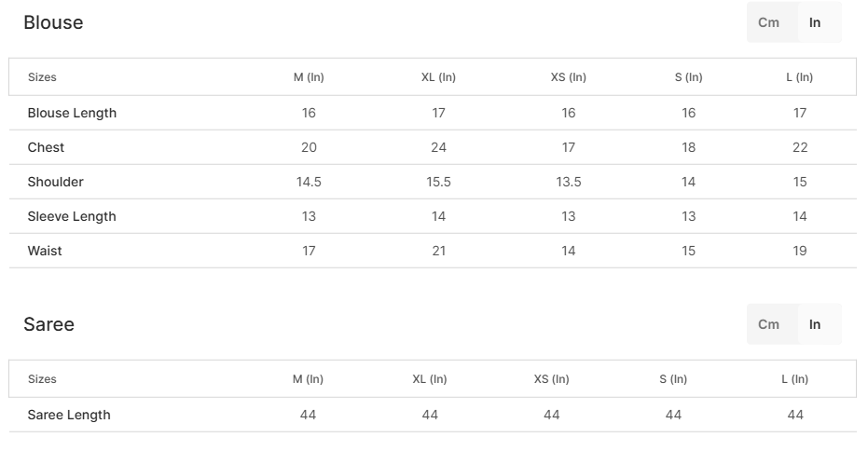Viewport: 868px width, 451px height.
Task: Click the M (In) column header in Saree table
Action: pos(308,379)
